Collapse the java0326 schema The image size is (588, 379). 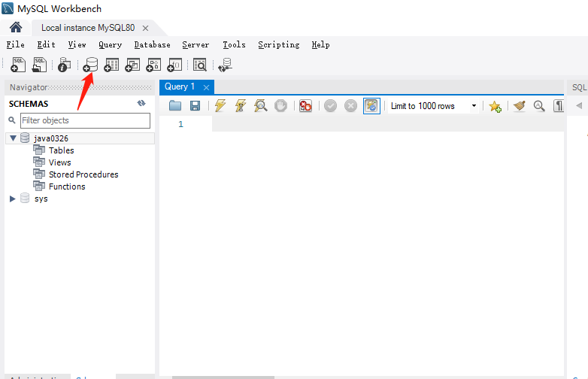coord(13,138)
